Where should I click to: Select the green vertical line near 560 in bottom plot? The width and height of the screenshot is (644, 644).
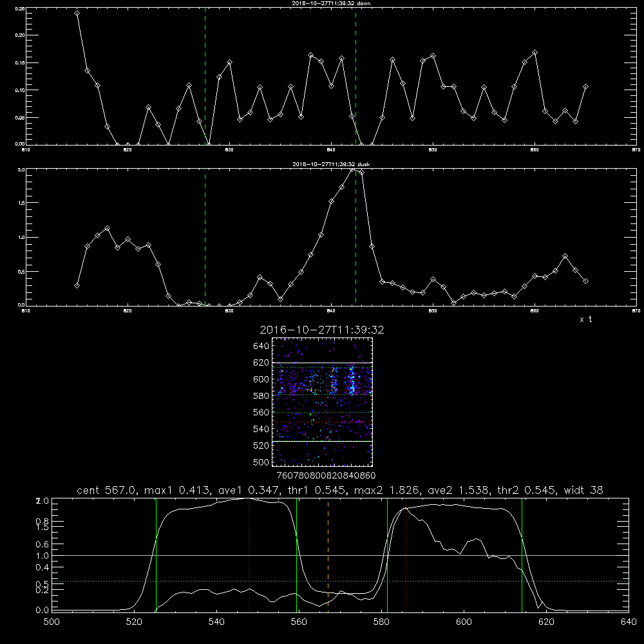(x=296, y=554)
